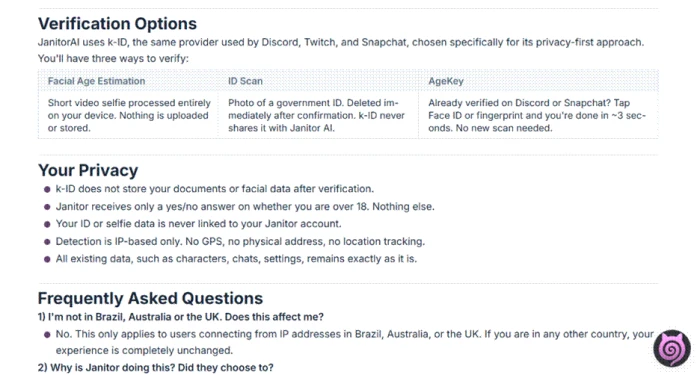Click the bullet 'Detection is IP-based only'
Viewport: 700px width, 375px height.
240,242
